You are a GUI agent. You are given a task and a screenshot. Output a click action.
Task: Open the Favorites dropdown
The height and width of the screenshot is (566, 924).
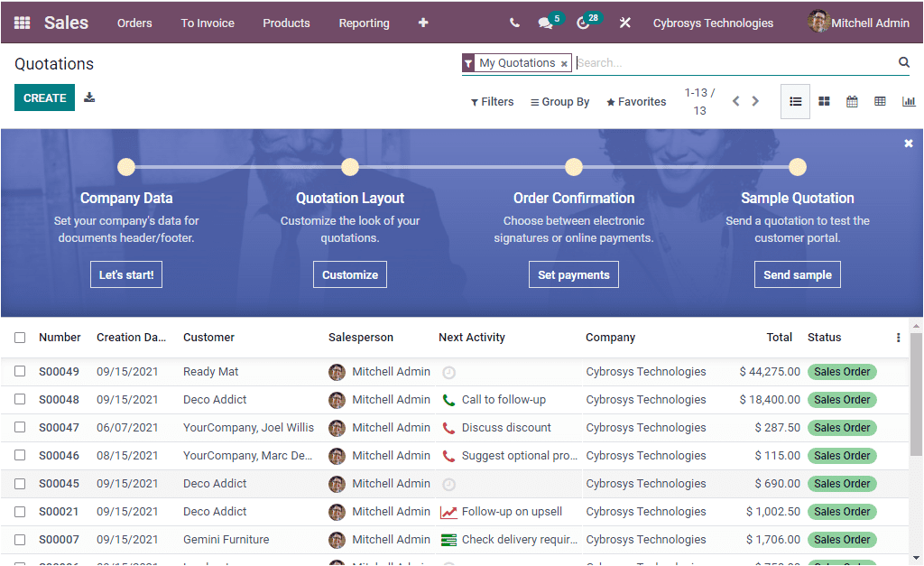coord(635,101)
